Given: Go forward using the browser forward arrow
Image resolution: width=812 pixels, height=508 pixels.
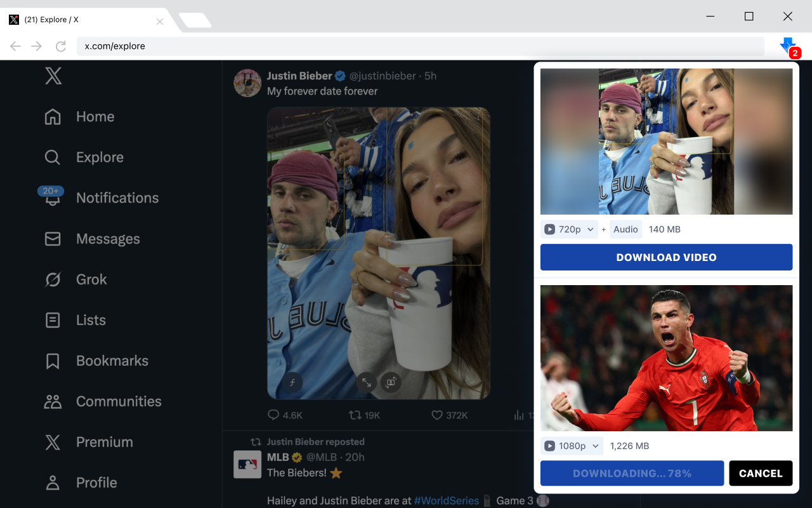Looking at the screenshot, I should 37,46.
